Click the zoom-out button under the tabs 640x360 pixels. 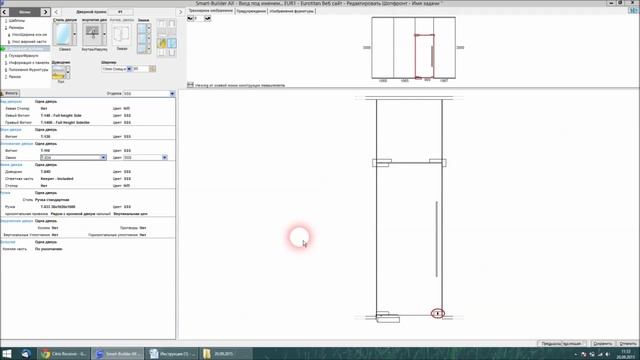point(190,18)
